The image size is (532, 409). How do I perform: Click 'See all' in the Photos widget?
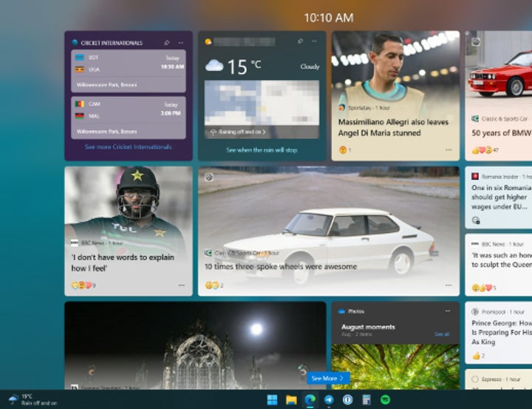(x=442, y=334)
